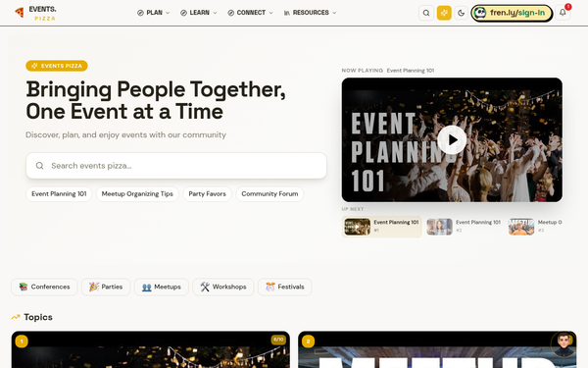Expand the Connect menu

[250, 13]
